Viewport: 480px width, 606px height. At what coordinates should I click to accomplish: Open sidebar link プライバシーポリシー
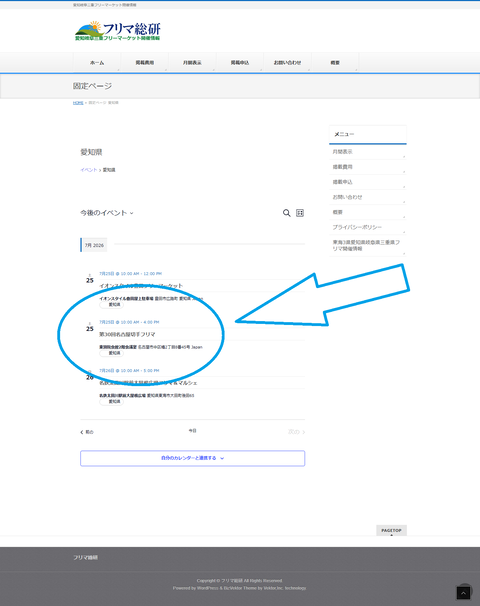pyautogui.click(x=368, y=227)
